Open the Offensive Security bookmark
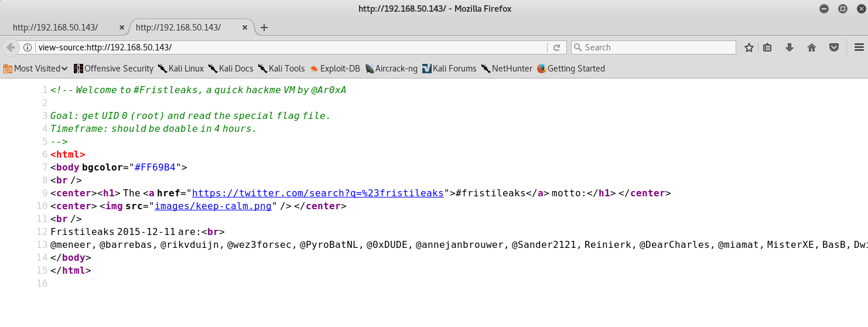Screen dimensions: 868x327 tap(114, 69)
